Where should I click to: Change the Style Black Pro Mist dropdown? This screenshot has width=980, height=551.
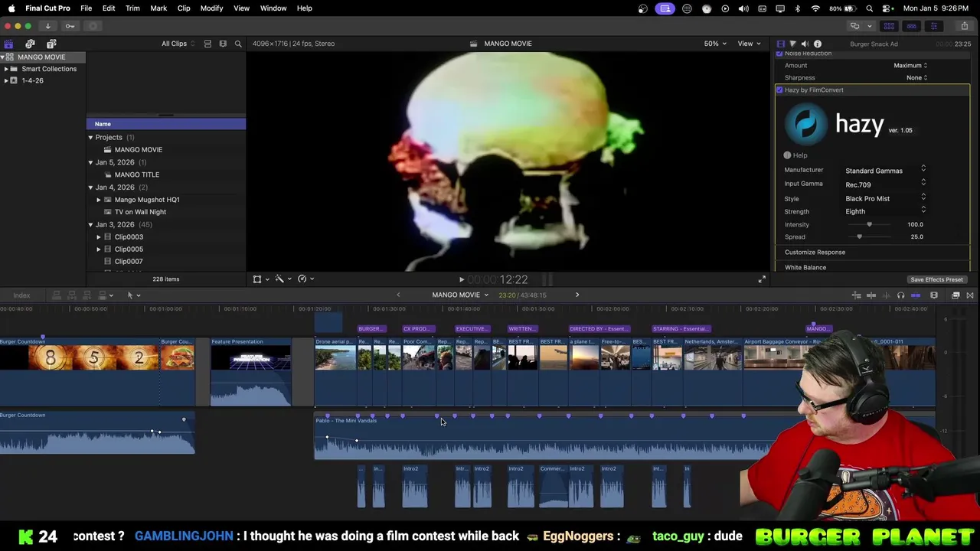[885, 199]
